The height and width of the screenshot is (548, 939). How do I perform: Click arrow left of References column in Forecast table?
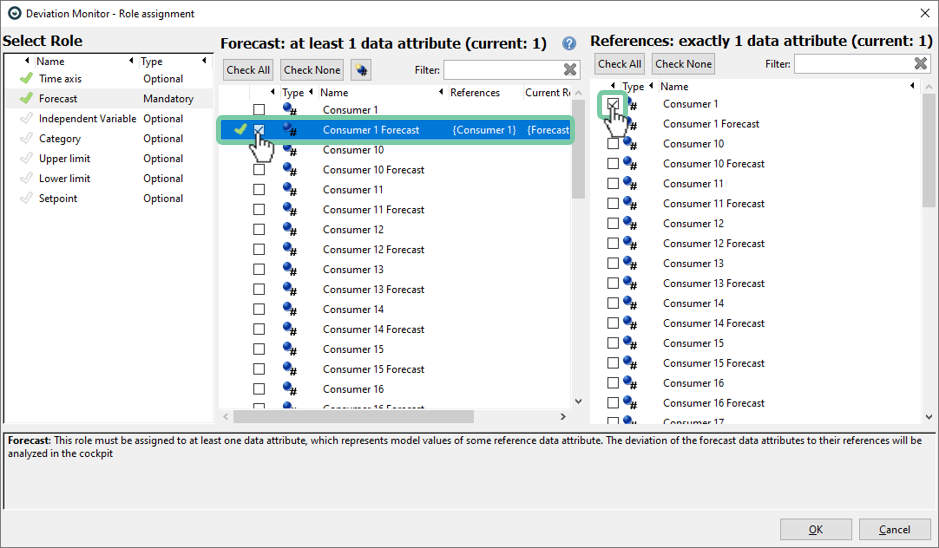(441, 92)
